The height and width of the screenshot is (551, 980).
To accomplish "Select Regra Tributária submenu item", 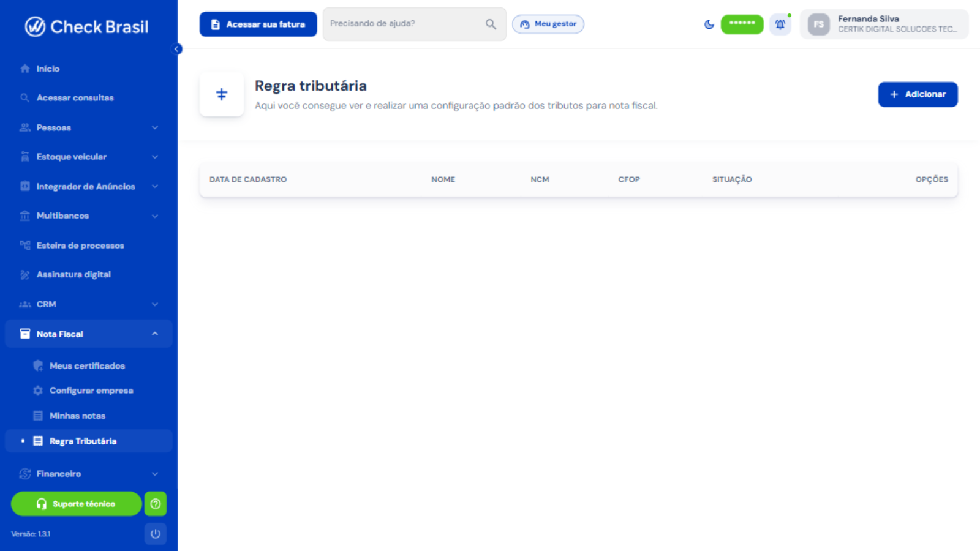I will (89, 441).
